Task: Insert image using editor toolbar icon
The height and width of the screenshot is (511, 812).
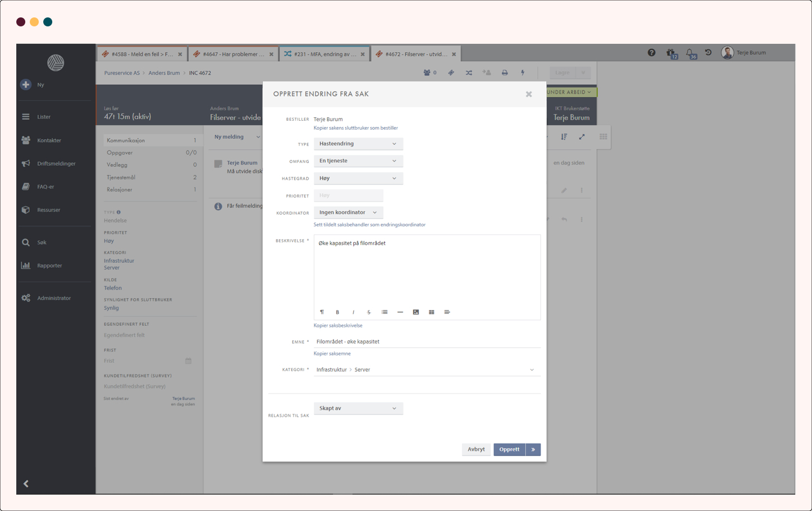Action: pos(416,312)
